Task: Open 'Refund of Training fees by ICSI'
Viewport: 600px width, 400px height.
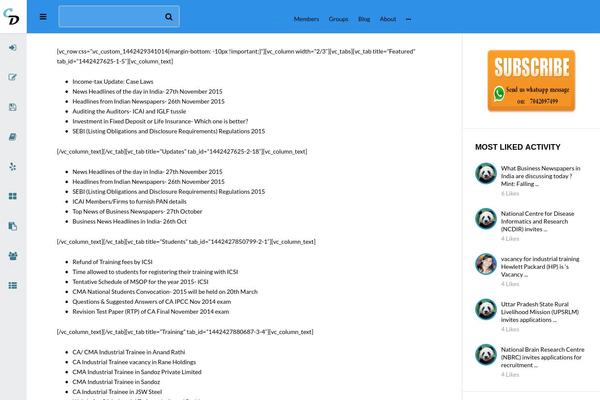Action: click(112, 262)
